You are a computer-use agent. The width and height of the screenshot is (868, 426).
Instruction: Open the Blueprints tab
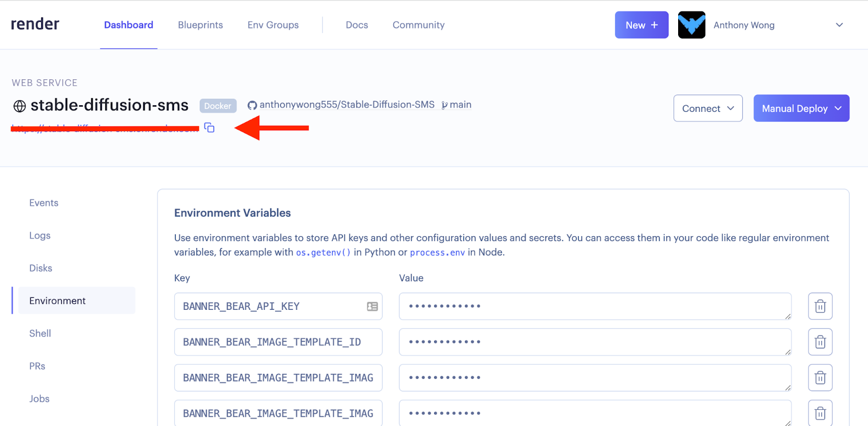(200, 25)
